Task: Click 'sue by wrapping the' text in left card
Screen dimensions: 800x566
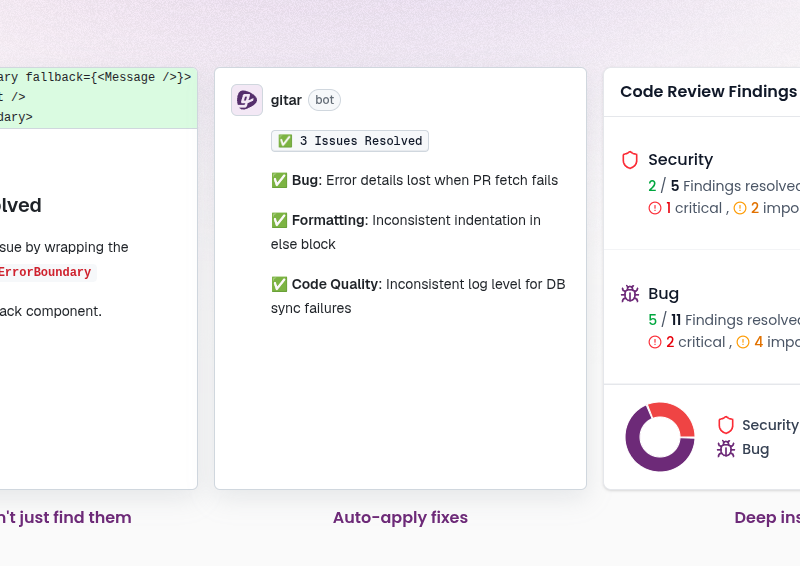Action: coord(64,248)
